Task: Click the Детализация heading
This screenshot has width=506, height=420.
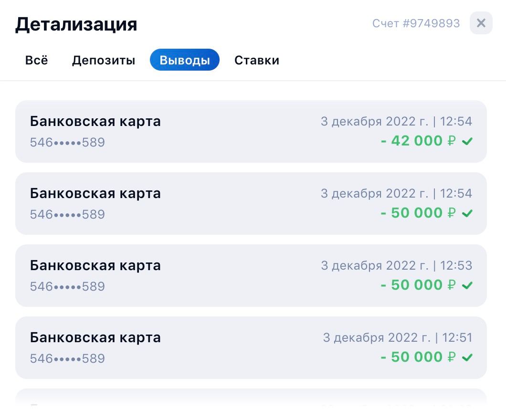Action: (x=76, y=24)
